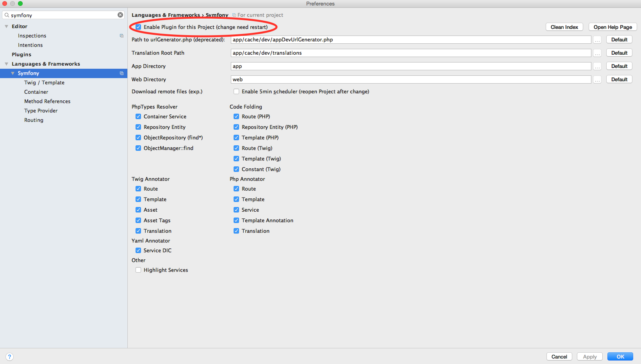Image resolution: width=641 pixels, height=364 pixels.
Task: Toggle Template Annotation checkbox
Action: tap(236, 220)
